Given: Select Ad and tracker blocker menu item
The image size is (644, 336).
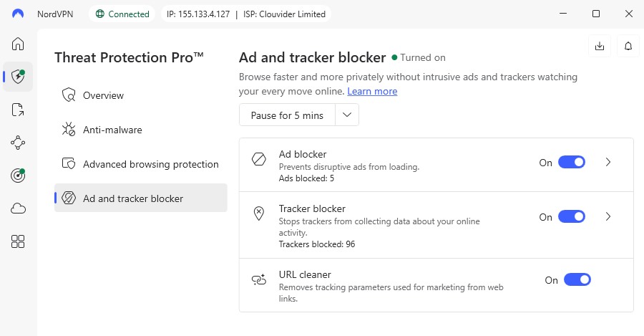Looking at the screenshot, I should point(140,198).
